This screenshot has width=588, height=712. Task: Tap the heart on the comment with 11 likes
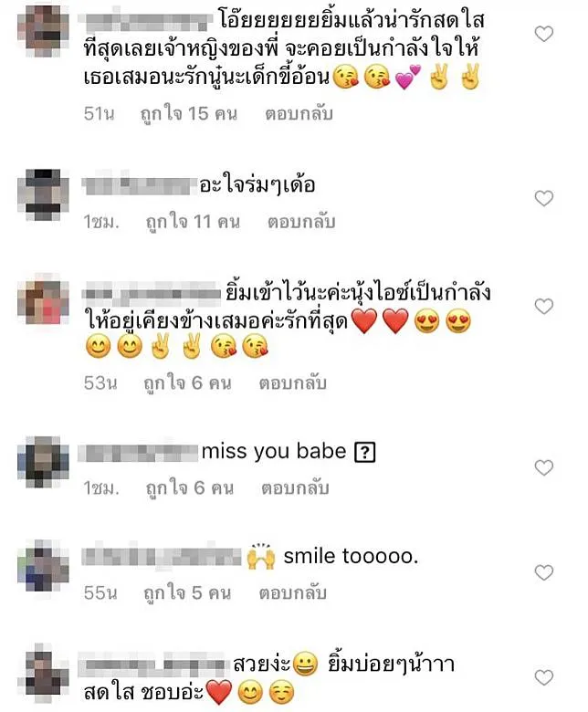[543, 198]
